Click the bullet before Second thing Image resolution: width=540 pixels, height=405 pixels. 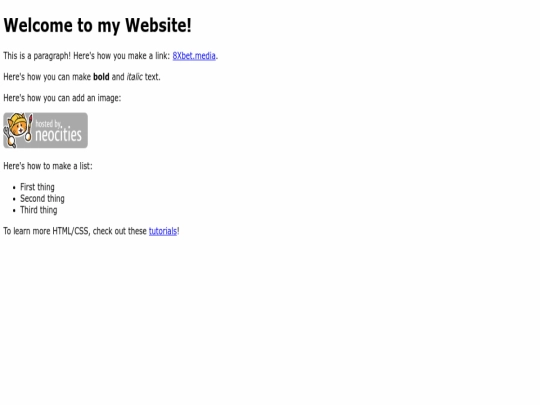point(14,199)
